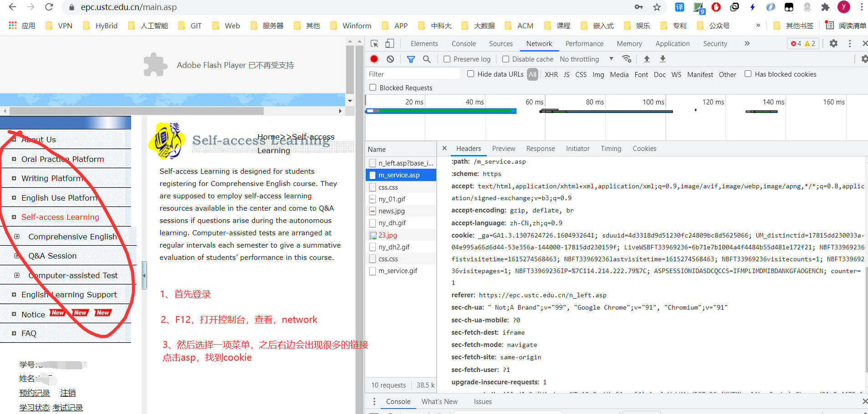Viewport: 868px width, 414px height.
Task: Open the console drawer three-dot menu
Action: point(374,402)
